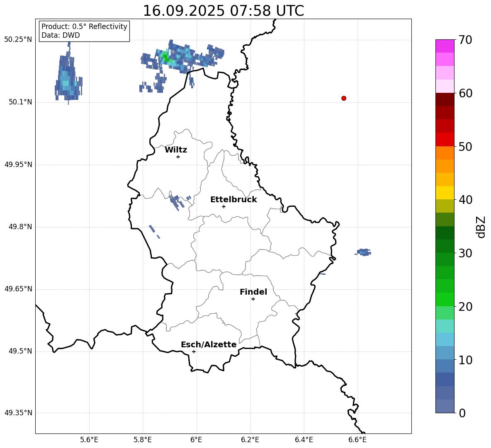Click the Esch/Alzette station cross marker
The height and width of the screenshot is (448, 491).
[194, 351]
